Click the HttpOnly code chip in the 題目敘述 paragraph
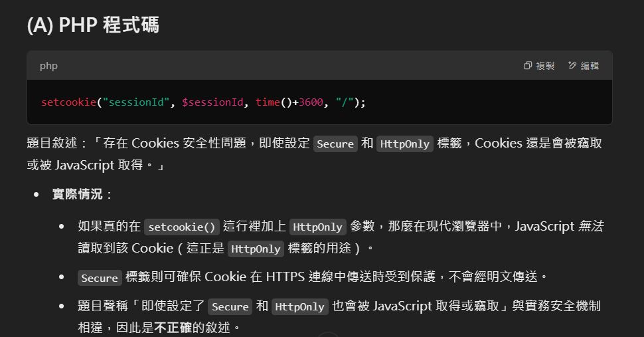This screenshot has width=644, height=337. point(404,144)
